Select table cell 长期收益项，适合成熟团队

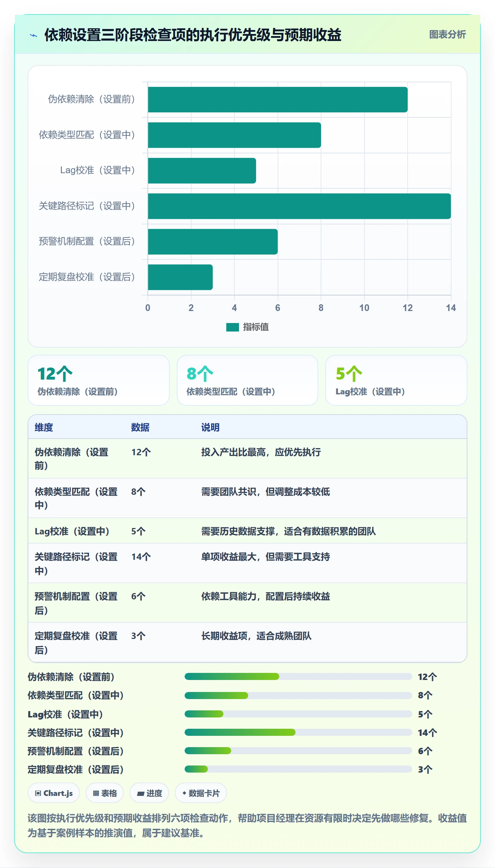coord(256,636)
